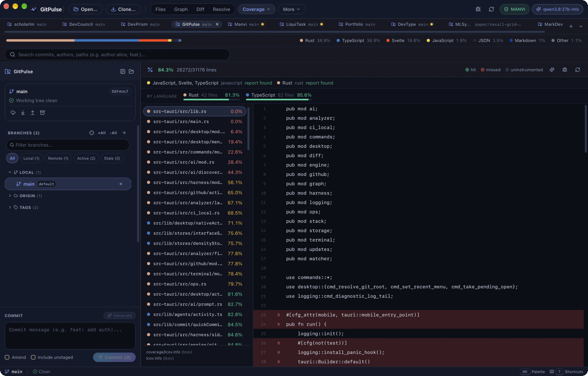Select the Local (1) branch filter
The height and width of the screenshot is (376, 588).
[x=31, y=158]
